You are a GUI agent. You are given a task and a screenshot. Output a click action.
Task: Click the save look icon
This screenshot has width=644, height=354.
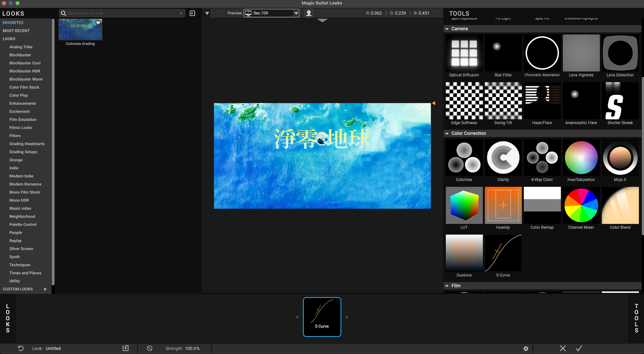126,348
